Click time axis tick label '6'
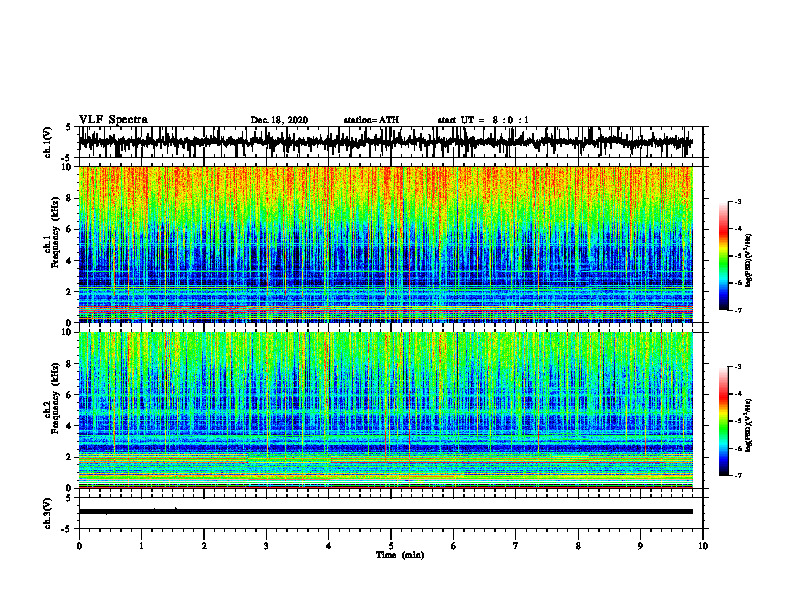The width and height of the screenshot is (792, 612). pyautogui.click(x=454, y=546)
